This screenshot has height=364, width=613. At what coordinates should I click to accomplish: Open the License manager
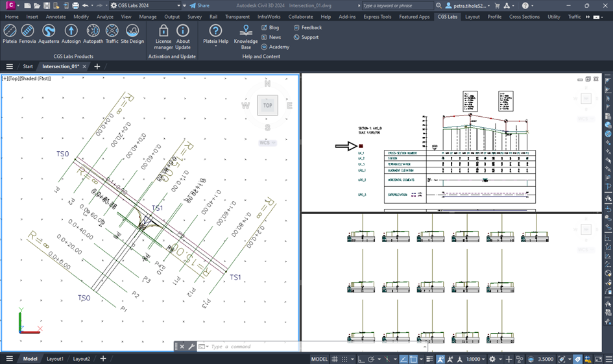click(163, 35)
